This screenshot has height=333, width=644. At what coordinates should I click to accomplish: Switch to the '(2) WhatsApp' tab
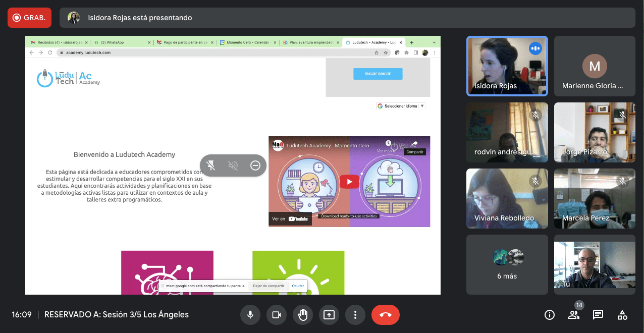[x=122, y=42]
